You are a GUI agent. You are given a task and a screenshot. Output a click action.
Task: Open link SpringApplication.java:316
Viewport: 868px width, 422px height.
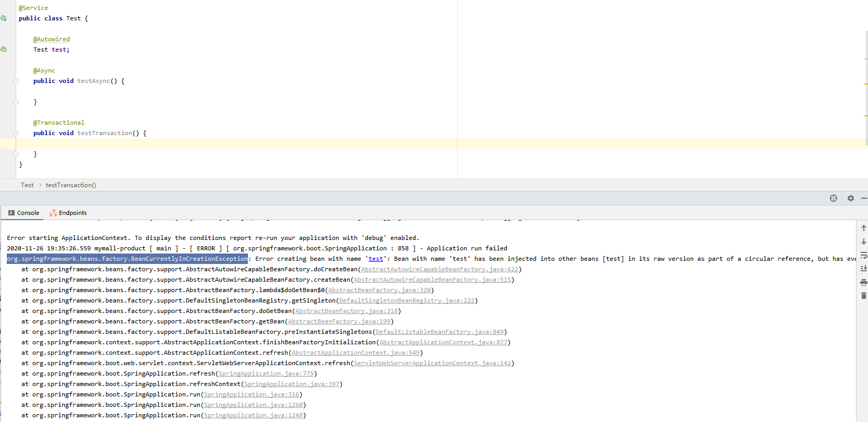pos(252,394)
